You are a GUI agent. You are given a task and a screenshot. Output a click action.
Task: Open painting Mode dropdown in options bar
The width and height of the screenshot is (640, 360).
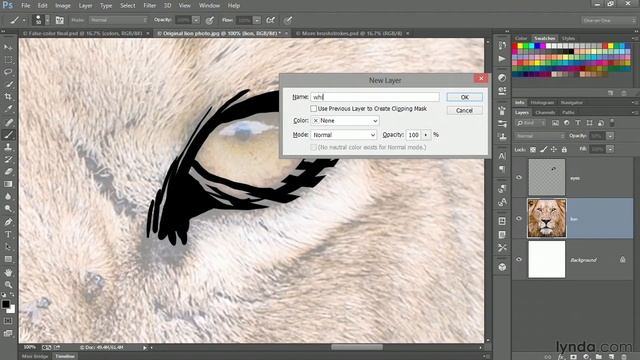(x=118, y=20)
